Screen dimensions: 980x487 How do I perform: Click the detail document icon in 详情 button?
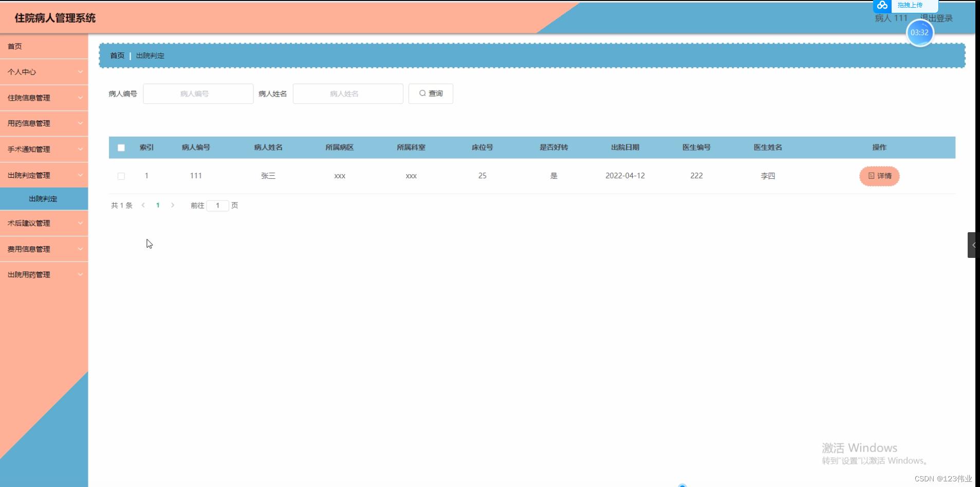pos(872,176)
